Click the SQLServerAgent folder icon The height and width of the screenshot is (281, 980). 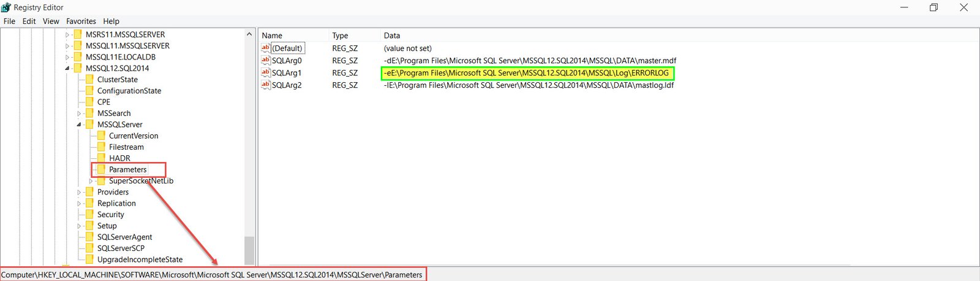[x=89, y=237]
